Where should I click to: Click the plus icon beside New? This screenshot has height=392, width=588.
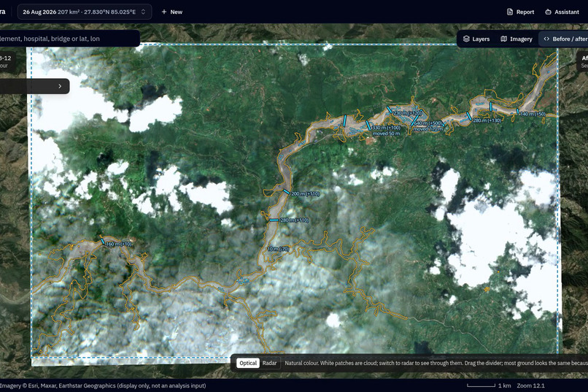click(164, 12)
